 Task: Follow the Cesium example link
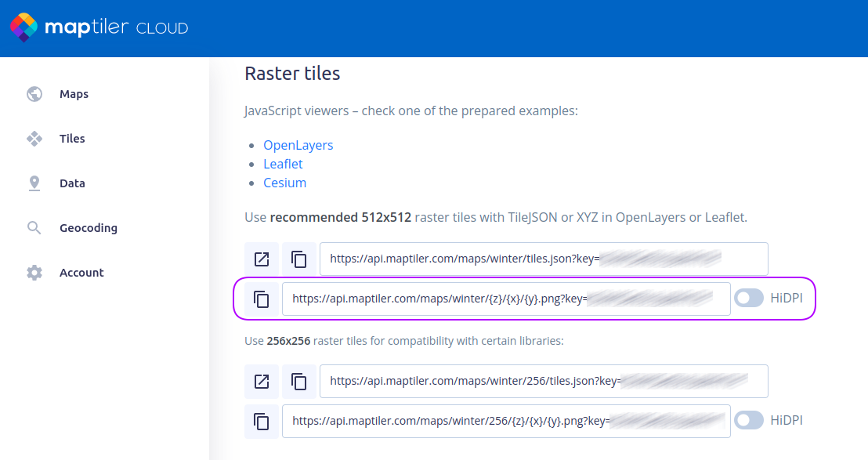click(284, 183)
